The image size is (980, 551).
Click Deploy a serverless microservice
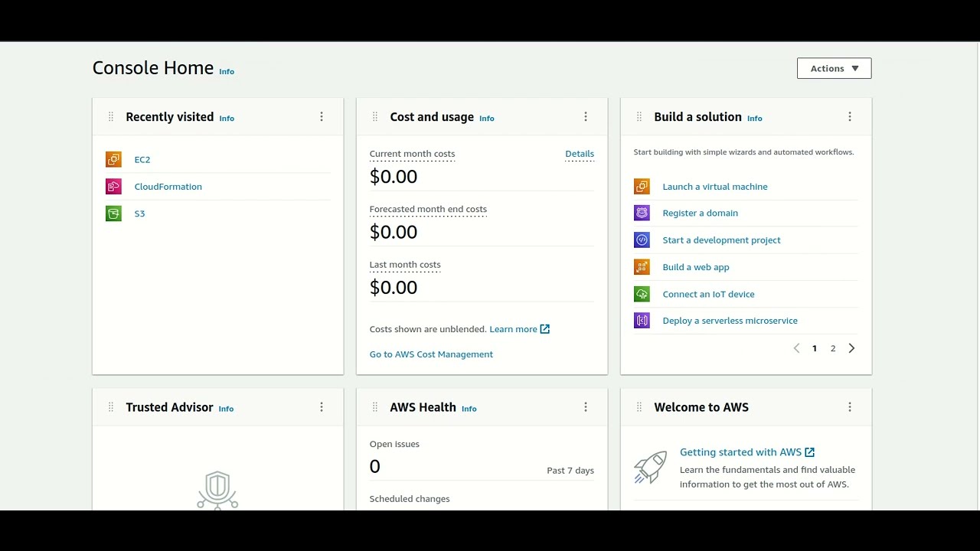730,321
